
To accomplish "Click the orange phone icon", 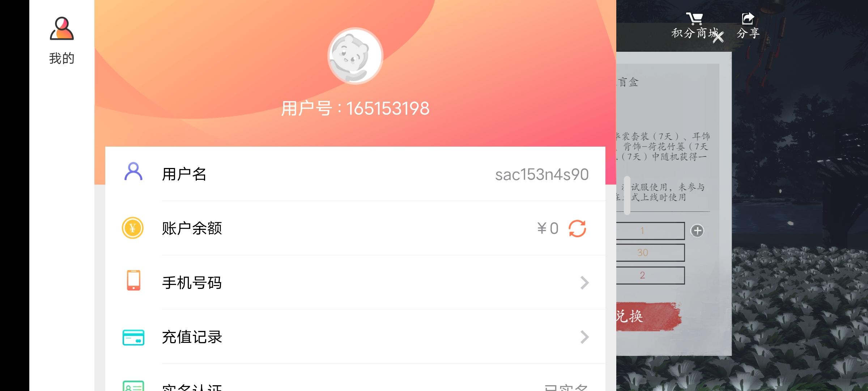I will (133, 280).
